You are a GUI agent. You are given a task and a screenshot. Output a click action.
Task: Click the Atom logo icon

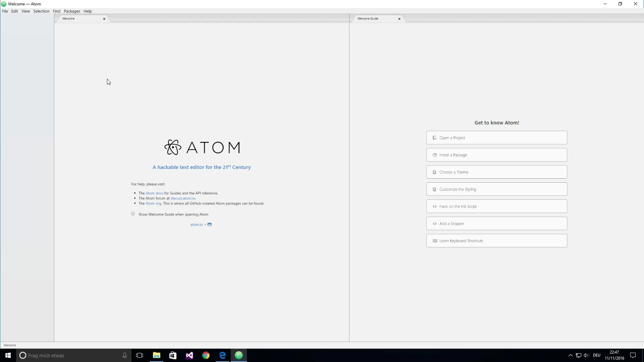173,147
